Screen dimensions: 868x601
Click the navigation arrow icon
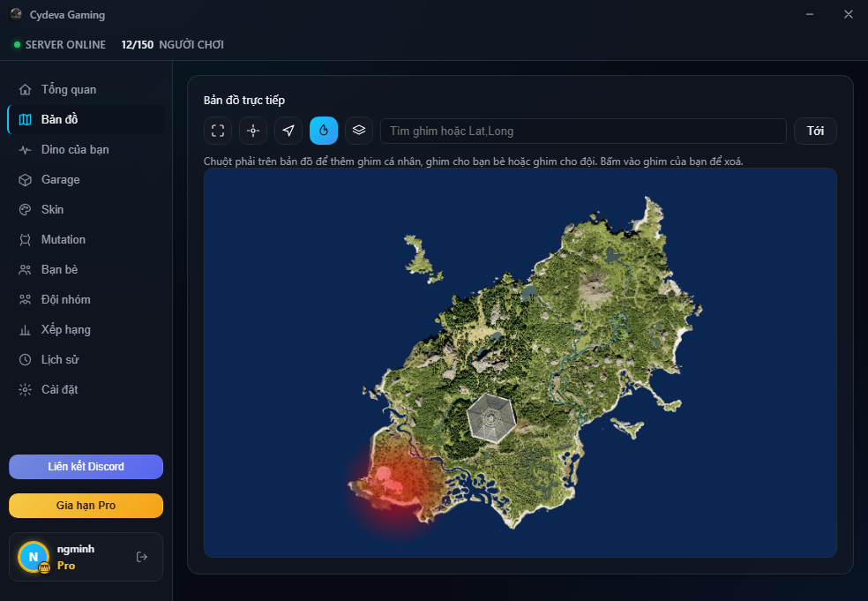288,131
